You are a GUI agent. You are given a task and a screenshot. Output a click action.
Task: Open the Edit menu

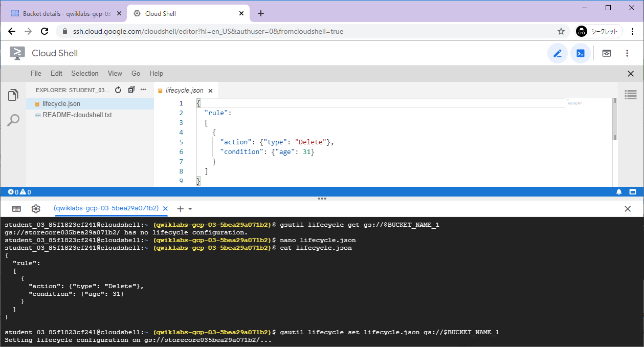point(56,74)
